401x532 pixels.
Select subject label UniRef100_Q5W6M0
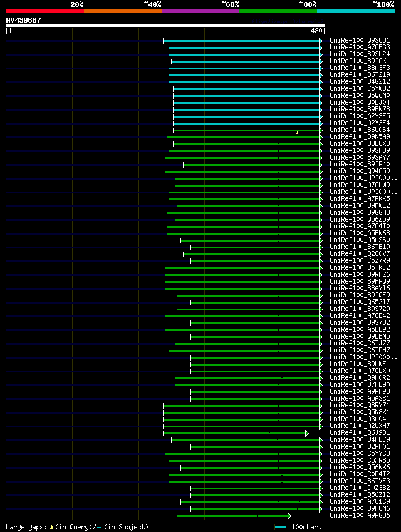pyautogui.click(x=360, y=95)
